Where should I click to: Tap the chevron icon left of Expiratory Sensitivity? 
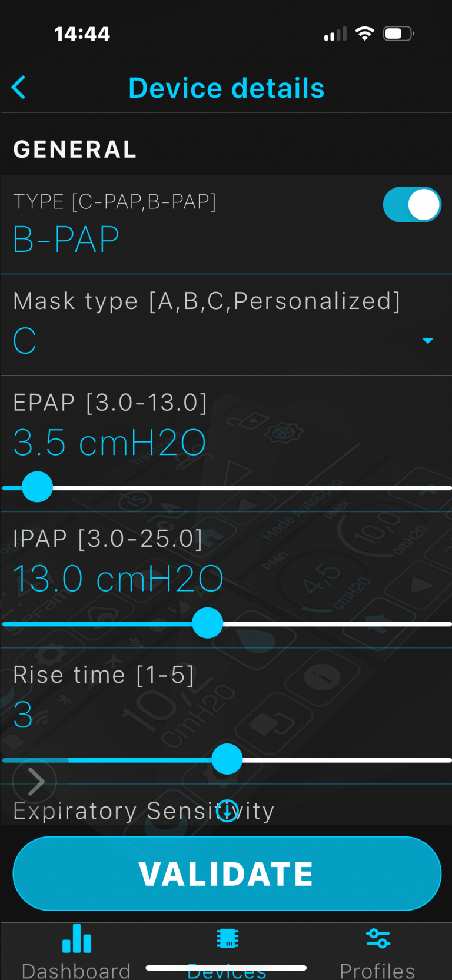[34, 782]
